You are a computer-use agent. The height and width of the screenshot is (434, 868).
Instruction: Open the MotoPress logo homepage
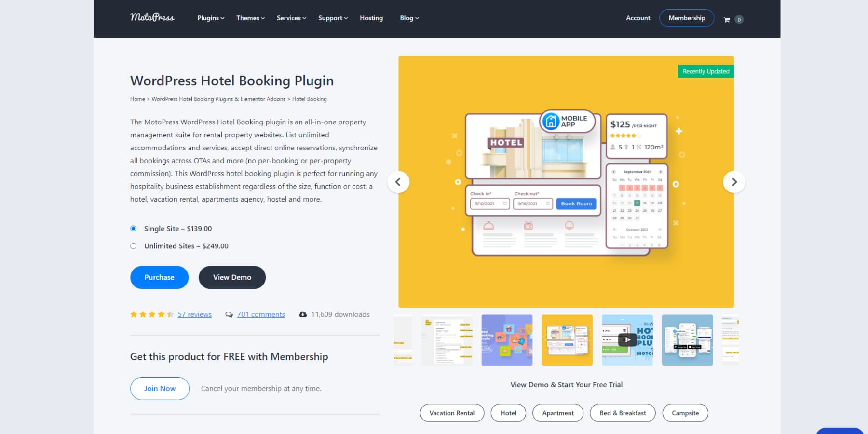pos(152,17)
